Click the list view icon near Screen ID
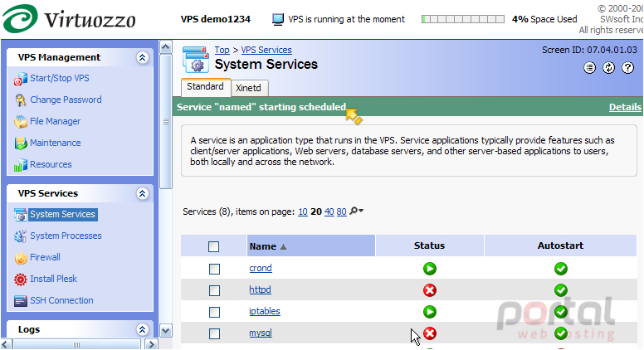Image resolution: width=644 pixels, height=350 pixels. (x=589, y=68)
